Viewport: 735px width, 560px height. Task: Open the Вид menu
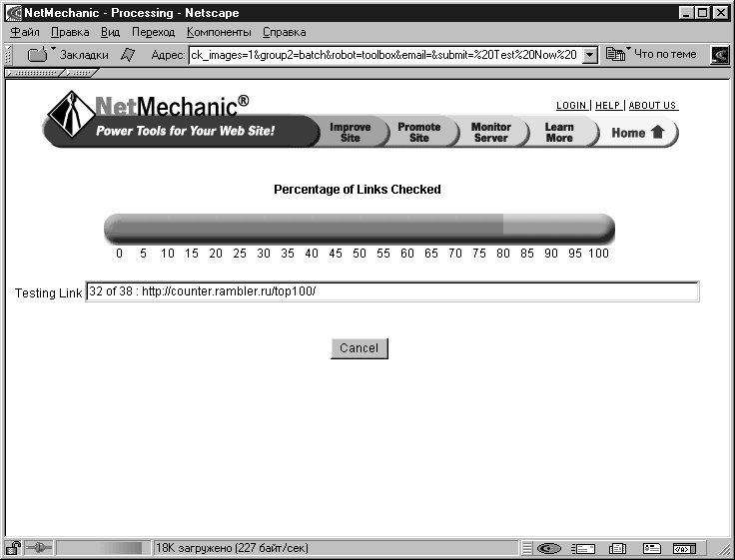point(110,32)
